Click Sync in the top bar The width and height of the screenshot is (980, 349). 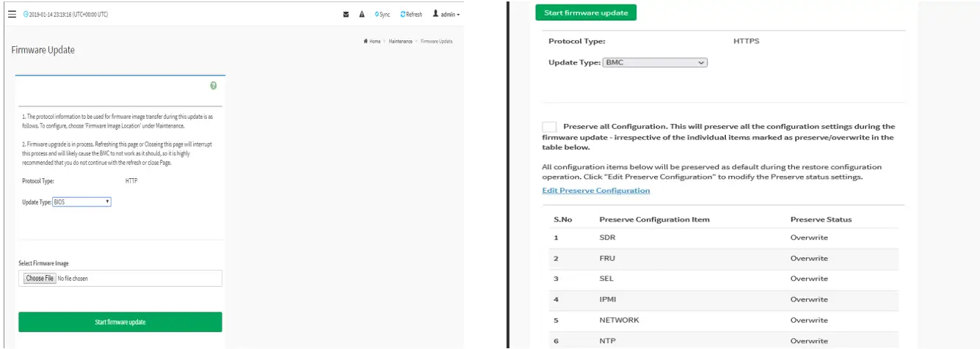pyautogui.click(x=382, y=15)
